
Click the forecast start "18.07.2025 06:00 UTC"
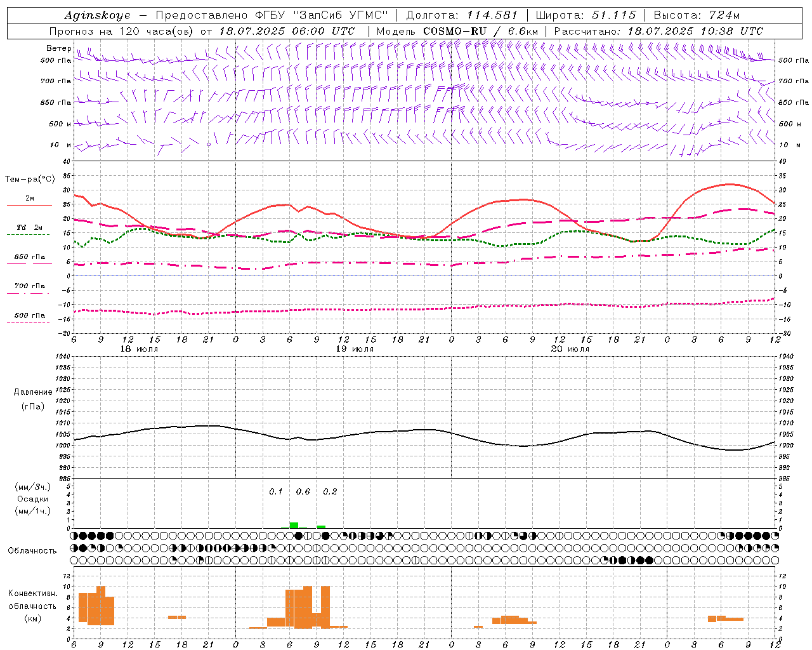click(x=287, y=31)
